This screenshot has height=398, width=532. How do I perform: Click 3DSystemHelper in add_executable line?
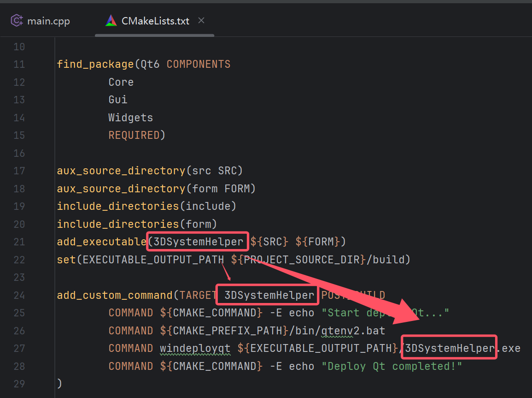(x=199, y=242)
